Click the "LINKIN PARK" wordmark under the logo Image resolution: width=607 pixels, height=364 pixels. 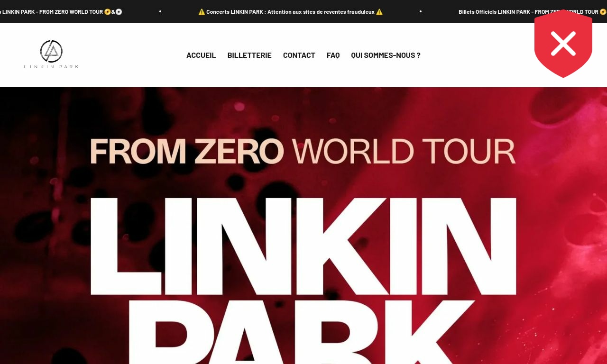[51, 66]
